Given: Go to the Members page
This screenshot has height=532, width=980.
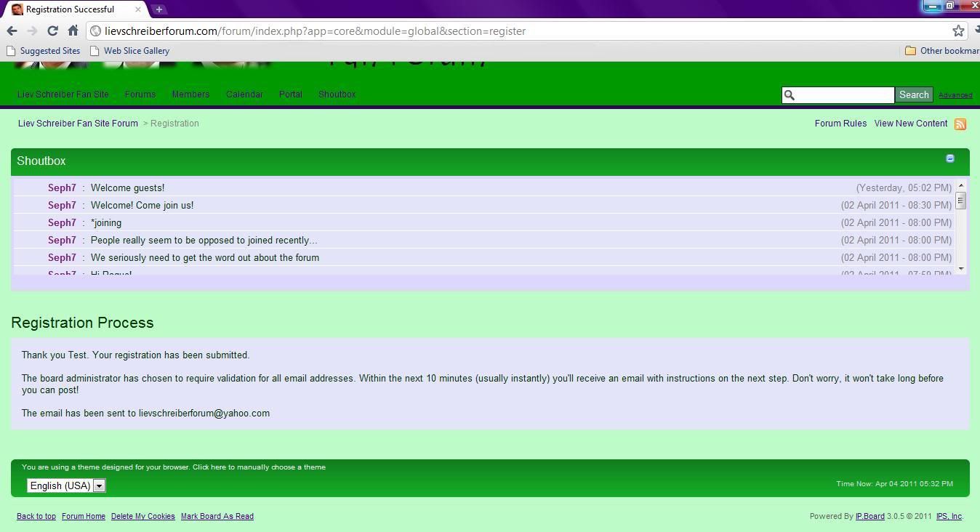Looking at the screenshot, I should [190, 94].
